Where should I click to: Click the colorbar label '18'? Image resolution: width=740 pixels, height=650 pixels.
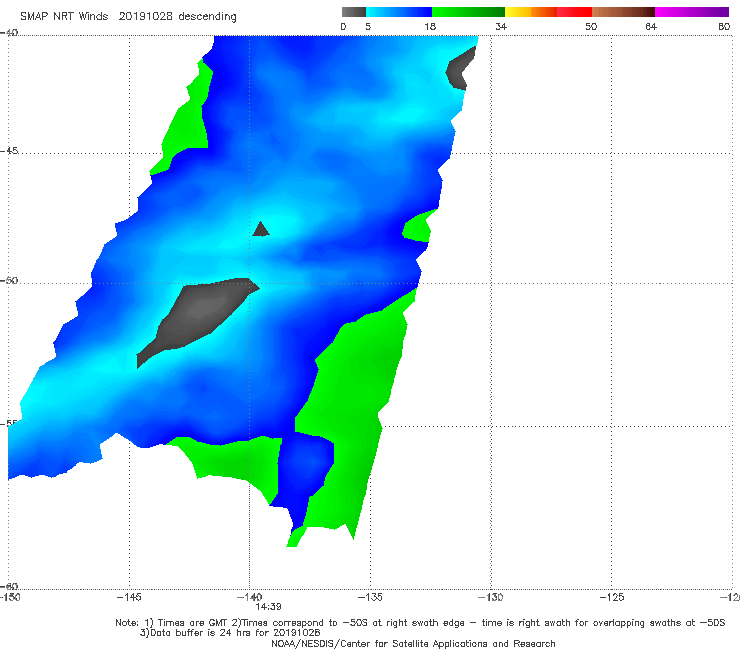pyautogui.click(x=430, y=27)
